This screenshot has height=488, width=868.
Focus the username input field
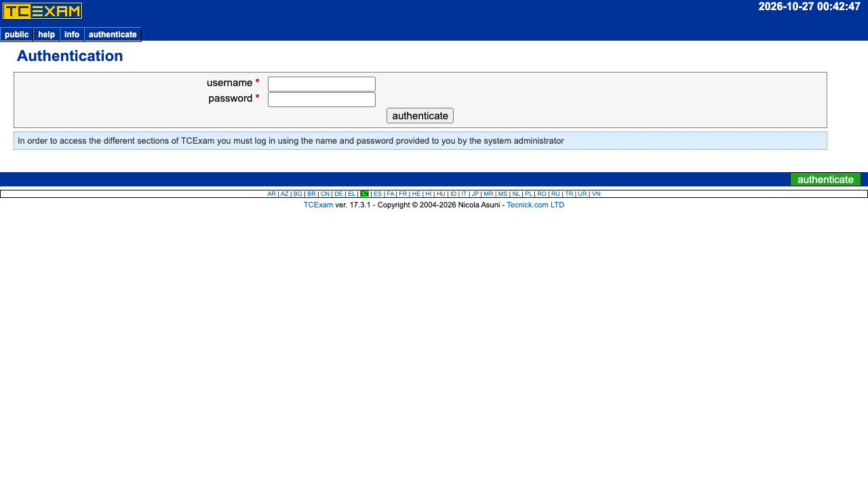pos(321,84)
